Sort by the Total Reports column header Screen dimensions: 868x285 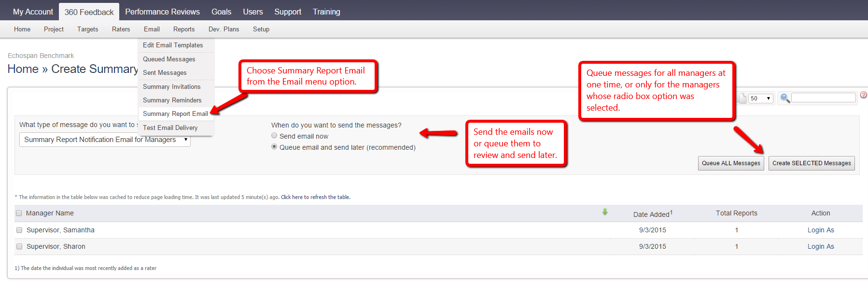pyautogui.click(x=736, y=213)
